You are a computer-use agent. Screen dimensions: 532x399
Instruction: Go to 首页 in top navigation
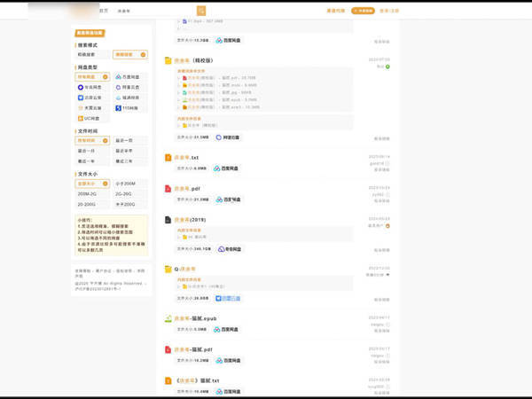[104, 11]
